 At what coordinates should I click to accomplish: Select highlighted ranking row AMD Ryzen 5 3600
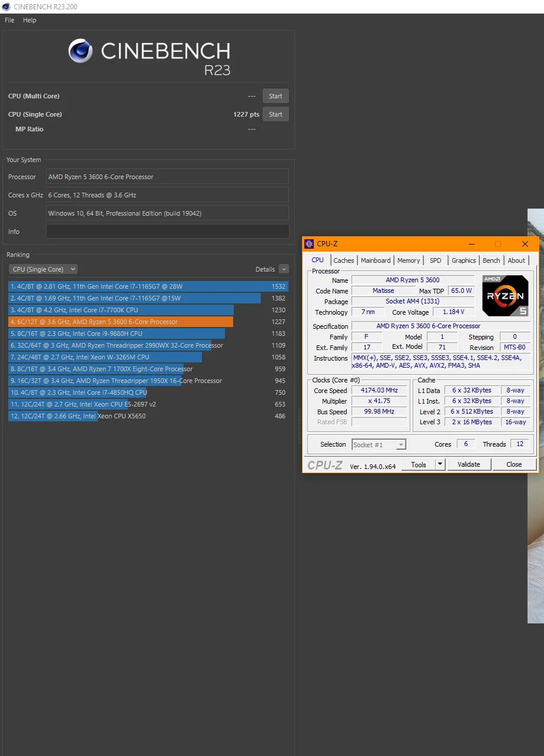(148, 322)
